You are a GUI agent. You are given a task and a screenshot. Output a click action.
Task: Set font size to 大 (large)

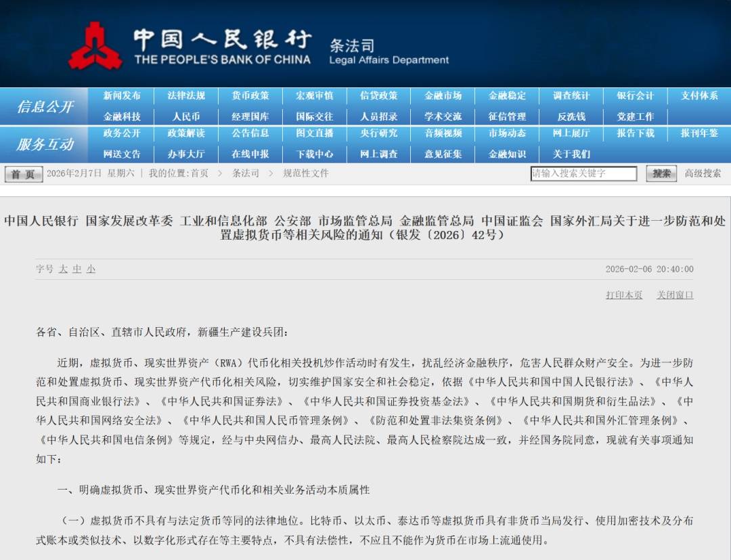click(x=63, y=270)
